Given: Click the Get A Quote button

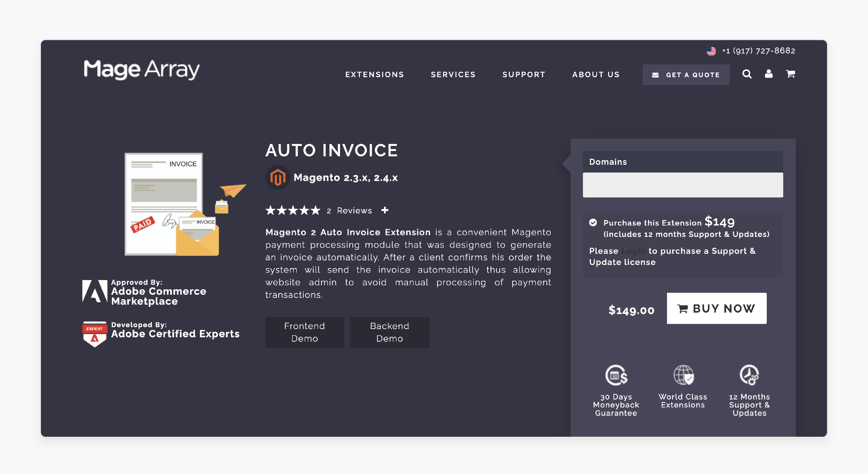Looking at the screenshot, I should coord(686,75).
